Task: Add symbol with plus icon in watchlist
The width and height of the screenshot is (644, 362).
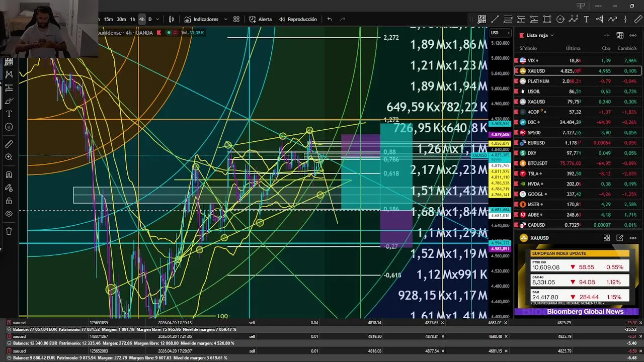Action: tap(607, 35)
